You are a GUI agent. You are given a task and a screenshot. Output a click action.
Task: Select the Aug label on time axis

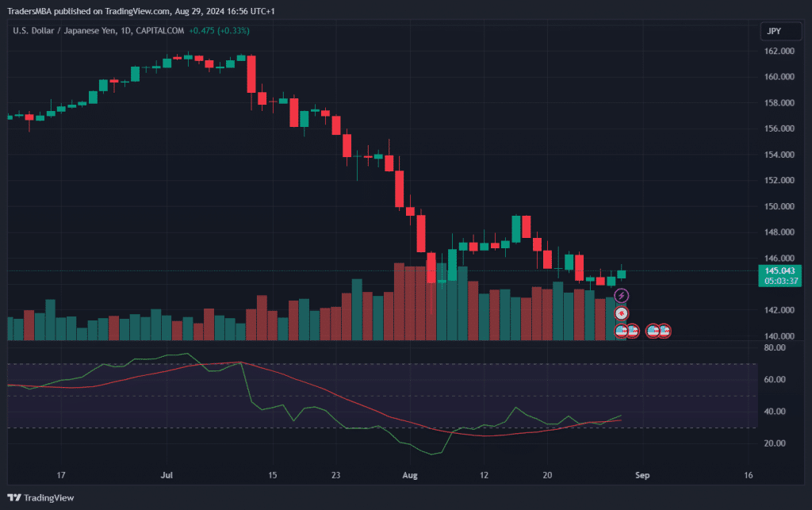coord(411,476)
